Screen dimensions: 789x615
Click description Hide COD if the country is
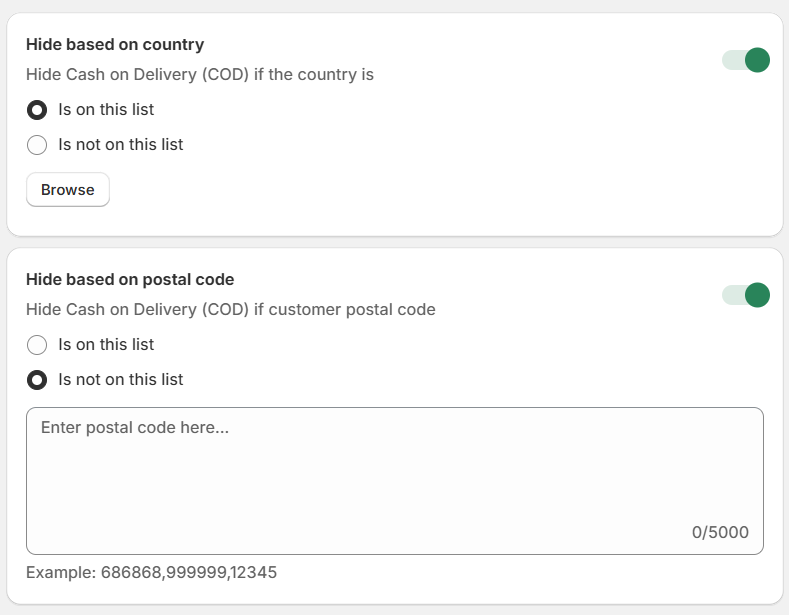(x=200, y=74)
